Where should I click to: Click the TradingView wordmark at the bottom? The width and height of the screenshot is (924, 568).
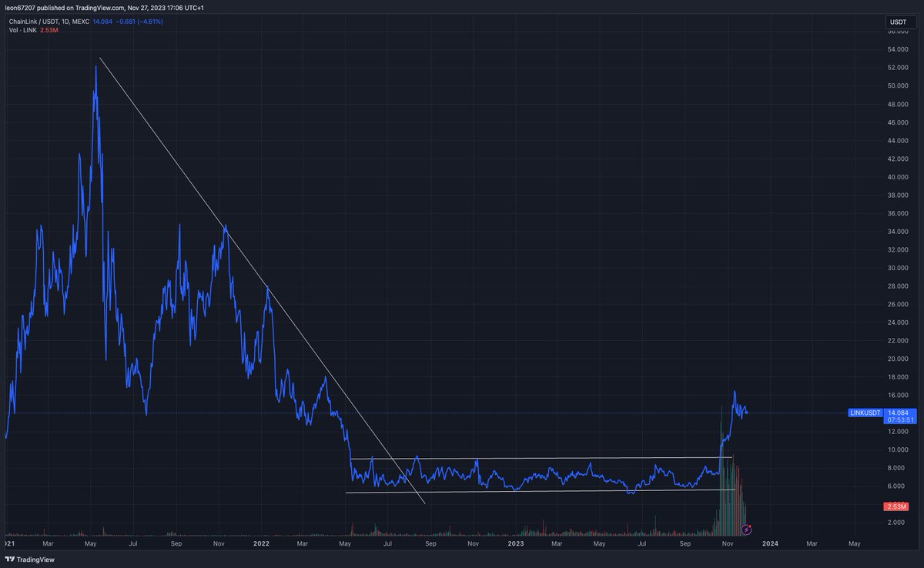(x=36, y=560)
